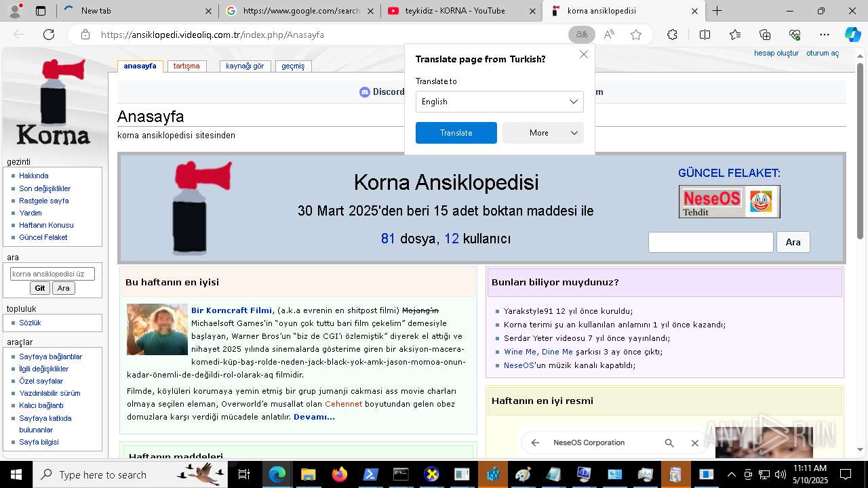Screen dimensions: 868x488
Task: Open Bir Korncraft Filmi article link
Action: (231, 310)
